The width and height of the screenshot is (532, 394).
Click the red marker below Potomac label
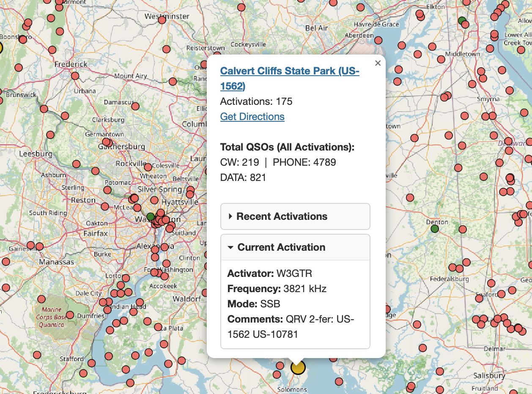(x=107, y=190)
